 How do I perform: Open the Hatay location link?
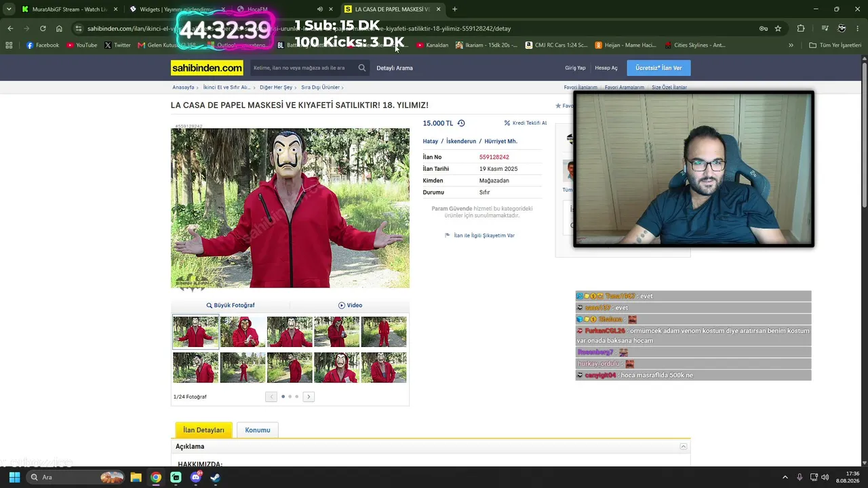click(431, 141)
